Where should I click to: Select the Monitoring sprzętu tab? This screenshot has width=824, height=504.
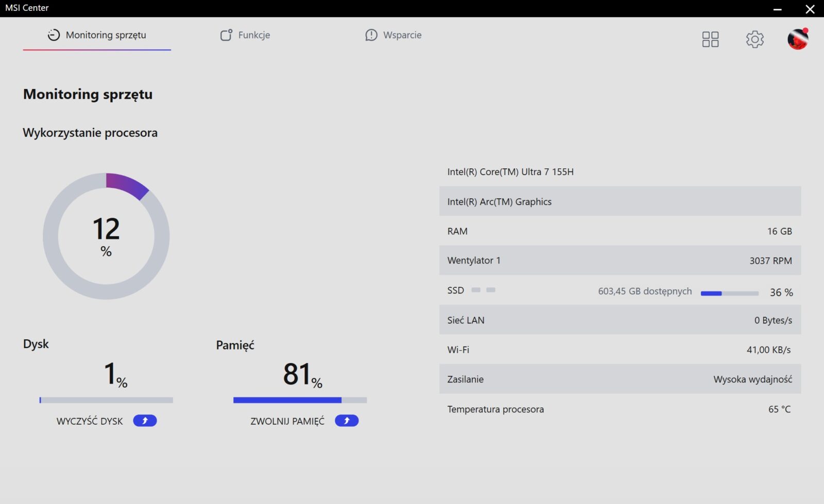tap(97, 35)
